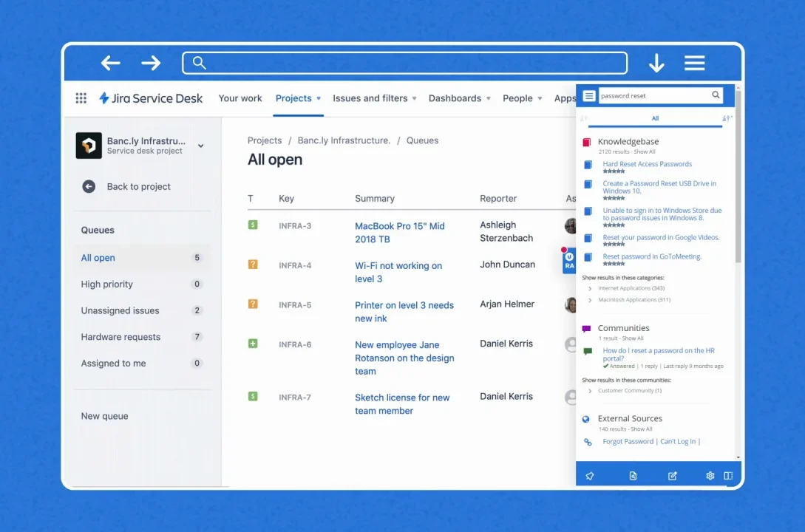Click the issue type icon for INFRA-3
Viewport: 805px width, 532px height.
pyautogui.click(x=253, y=225)
